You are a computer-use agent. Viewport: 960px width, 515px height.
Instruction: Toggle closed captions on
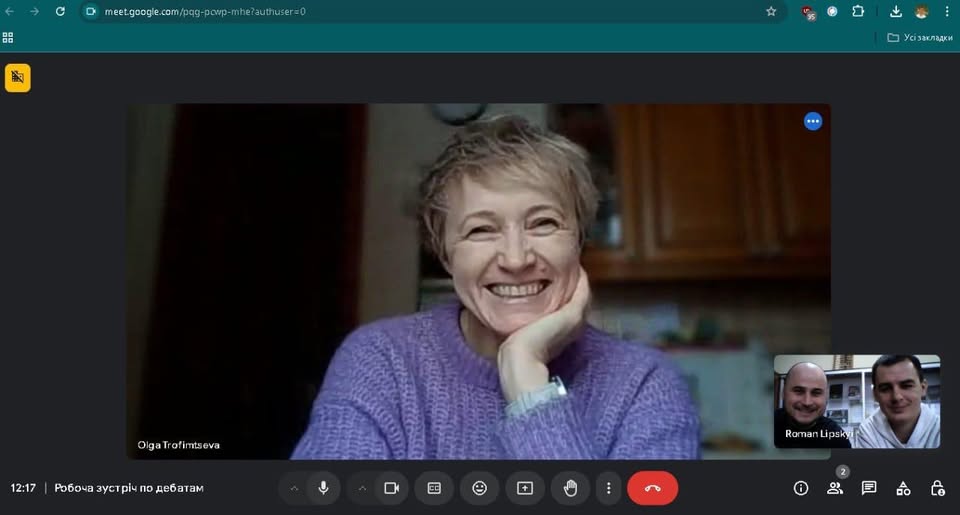(434, 488)
